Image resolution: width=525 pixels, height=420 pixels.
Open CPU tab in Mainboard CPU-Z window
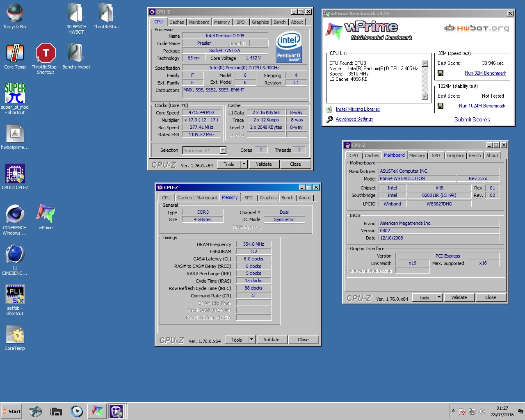click(x=354, y=155)
